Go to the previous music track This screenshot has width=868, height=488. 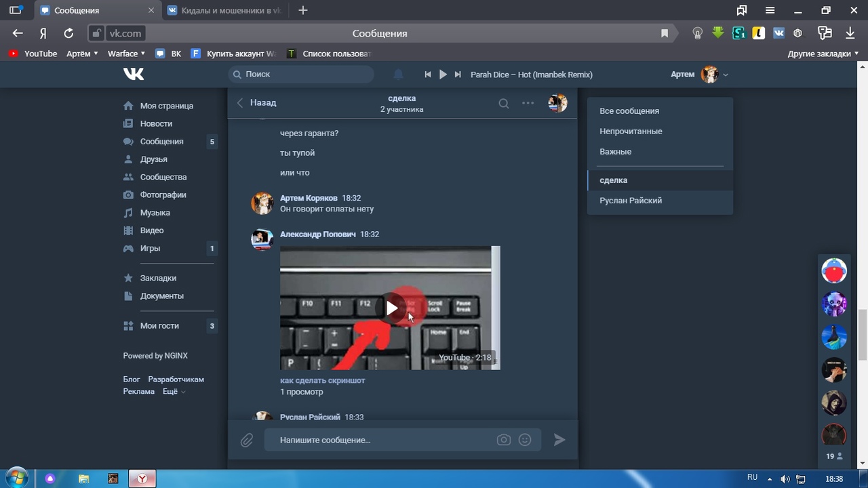(x=428, y=75)
